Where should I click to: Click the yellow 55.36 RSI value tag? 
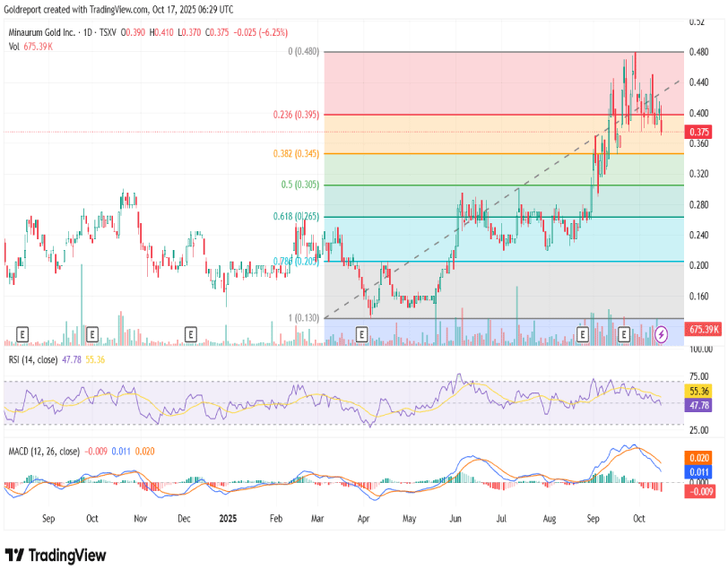coord(698,392)
